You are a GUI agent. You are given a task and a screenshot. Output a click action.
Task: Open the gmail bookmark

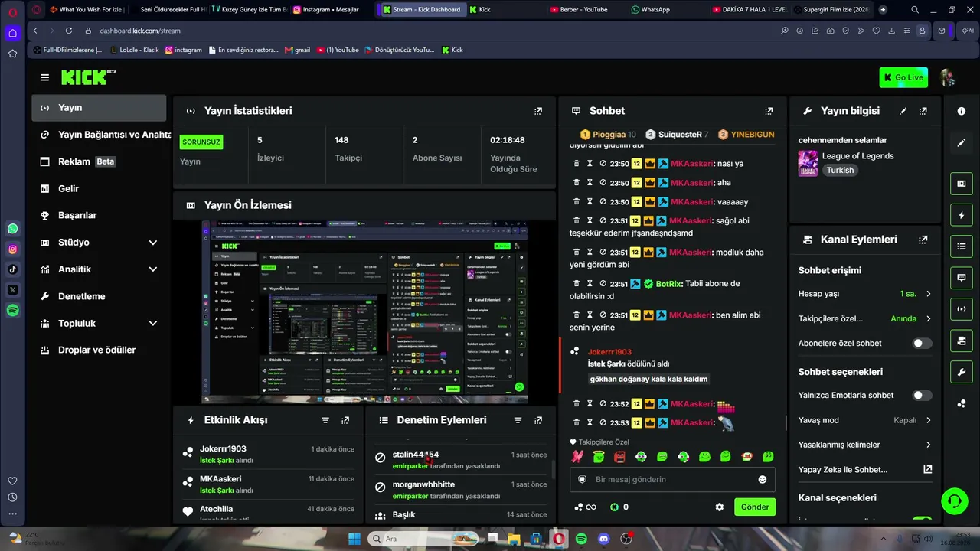(297, 50)
